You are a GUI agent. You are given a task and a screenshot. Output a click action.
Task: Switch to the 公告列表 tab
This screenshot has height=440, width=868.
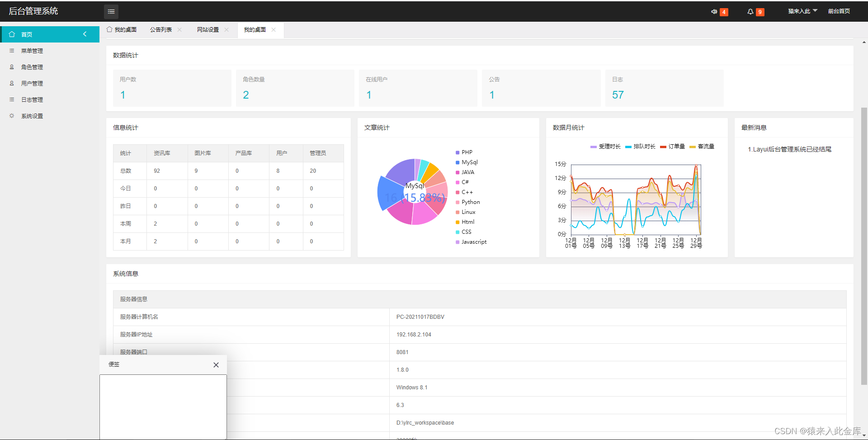click(161, 29)
